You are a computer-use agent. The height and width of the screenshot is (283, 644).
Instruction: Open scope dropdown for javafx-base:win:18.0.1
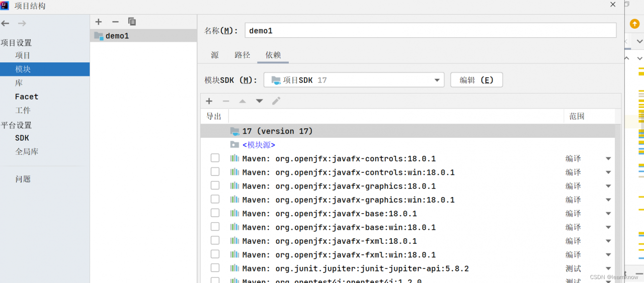(x=608, y=228)
